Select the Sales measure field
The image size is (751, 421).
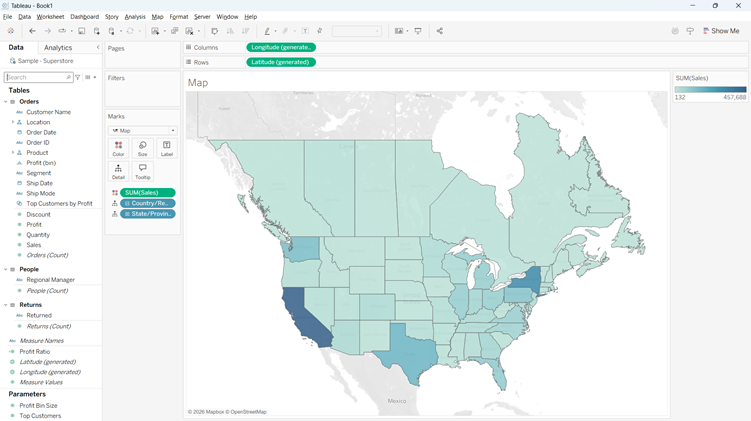(34, 245)
